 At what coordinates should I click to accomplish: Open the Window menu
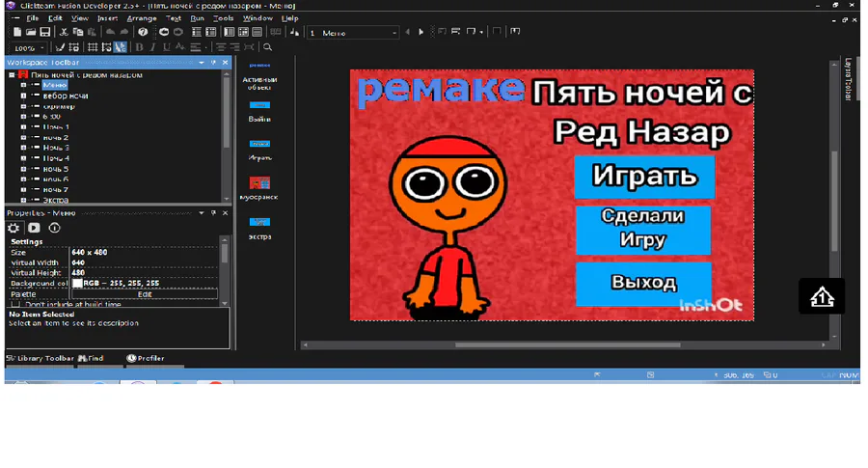pos(258,18)
